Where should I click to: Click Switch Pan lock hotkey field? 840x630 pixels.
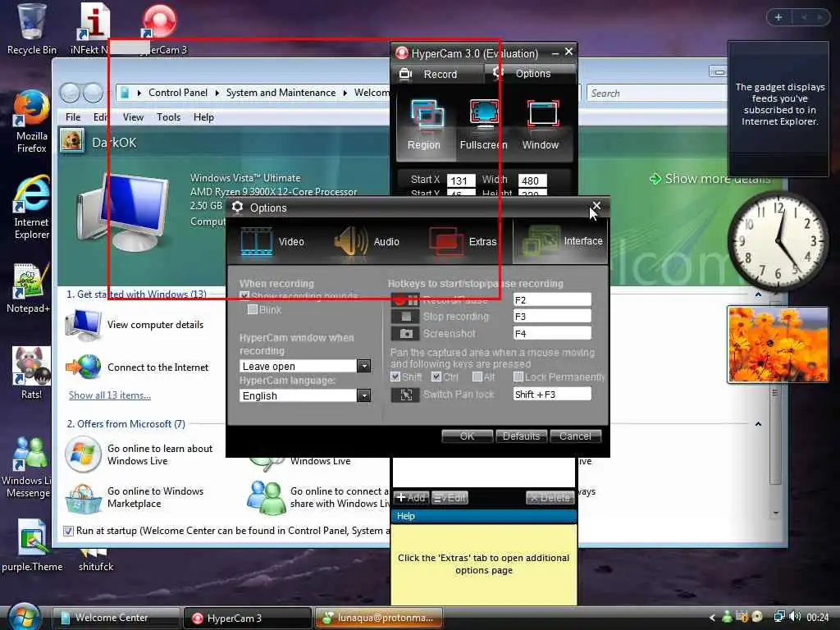click(x=552, y=395)
